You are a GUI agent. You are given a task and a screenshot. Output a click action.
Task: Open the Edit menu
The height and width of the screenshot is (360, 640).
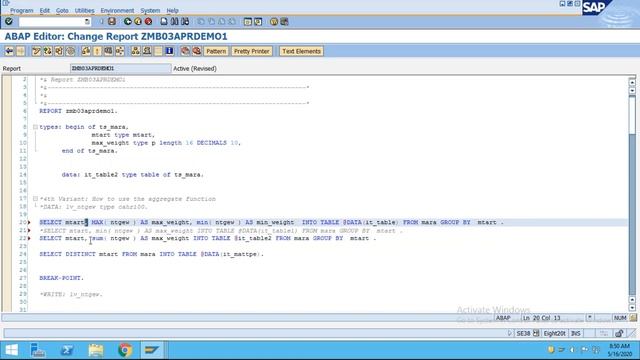[44, 10]
